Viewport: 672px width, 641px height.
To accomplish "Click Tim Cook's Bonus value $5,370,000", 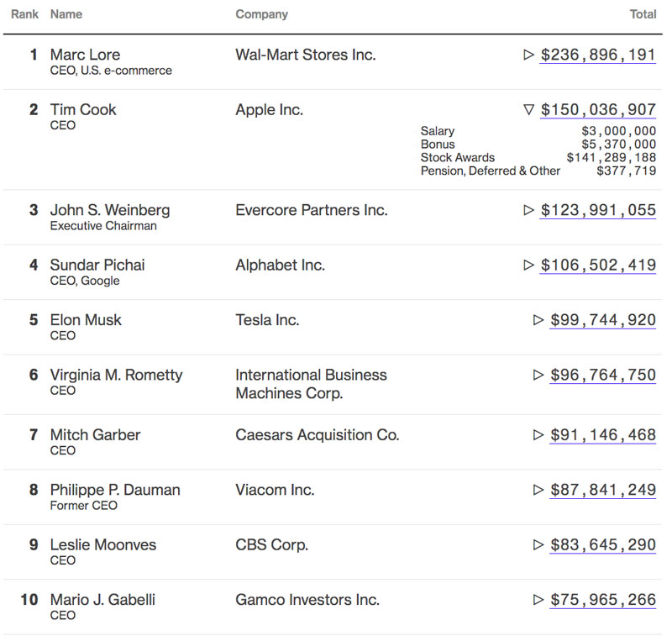I will pos(619,144).
